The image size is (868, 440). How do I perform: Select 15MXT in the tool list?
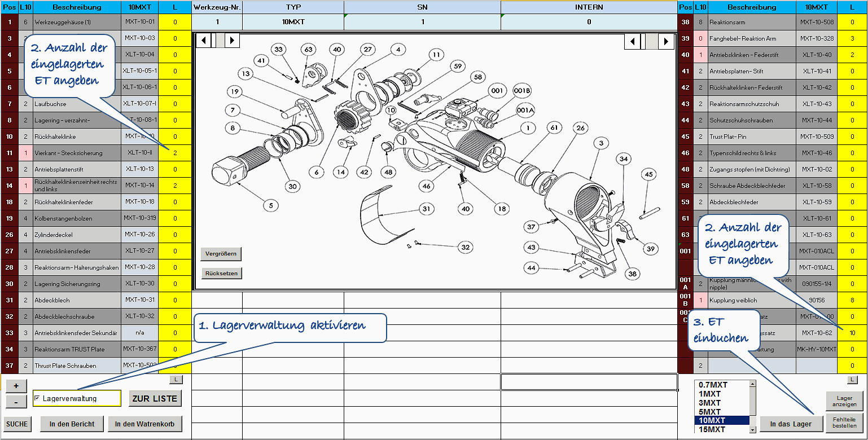711,430
